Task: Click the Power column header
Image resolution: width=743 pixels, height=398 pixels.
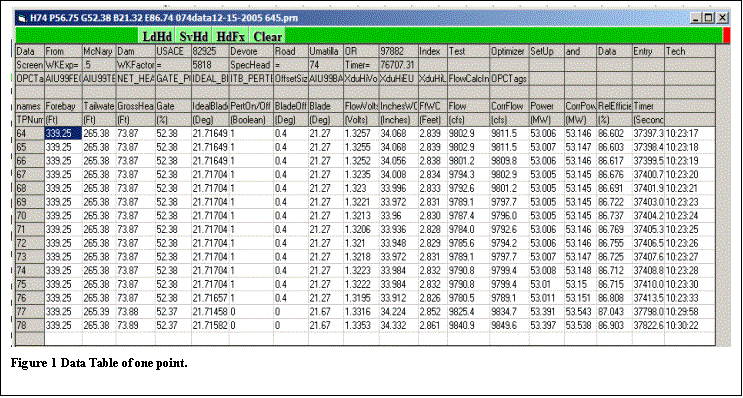Action: 546,106
